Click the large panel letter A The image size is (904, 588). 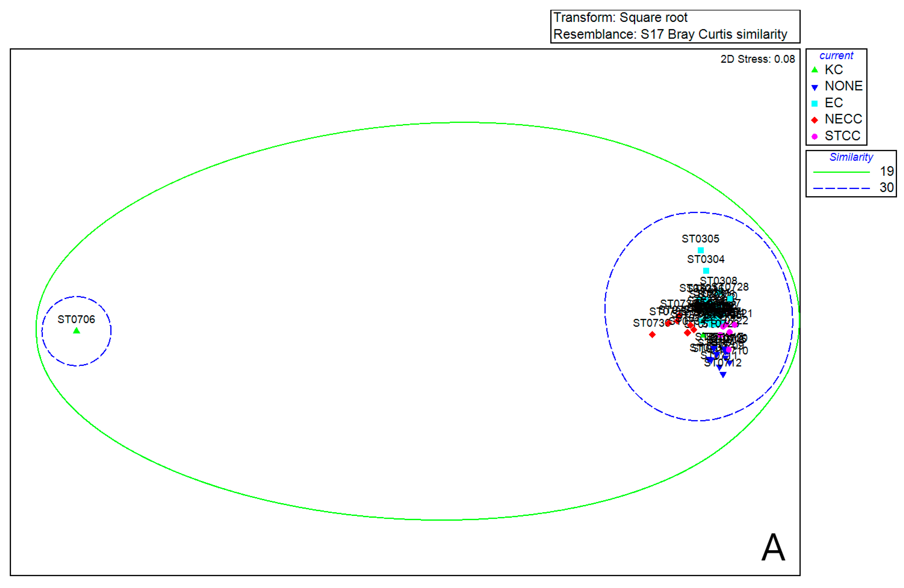[x=773, y=547]
